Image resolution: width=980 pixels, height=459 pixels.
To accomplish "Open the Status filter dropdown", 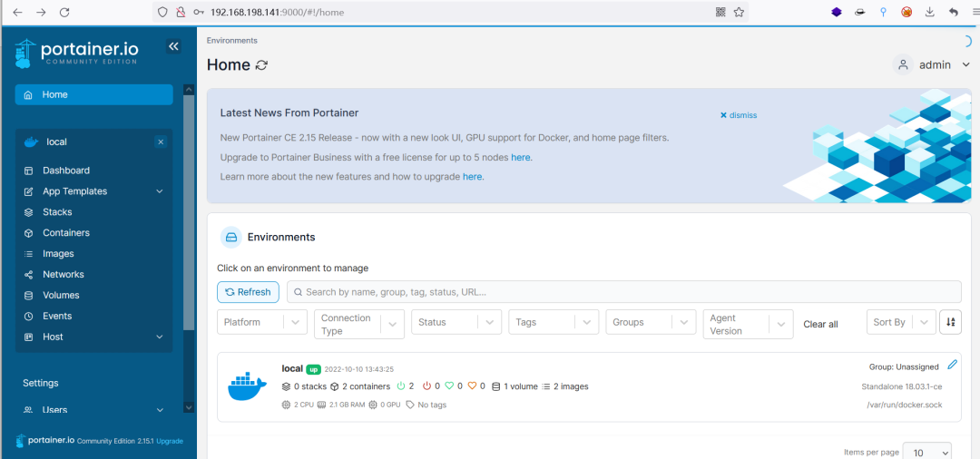I will [456, 323].
